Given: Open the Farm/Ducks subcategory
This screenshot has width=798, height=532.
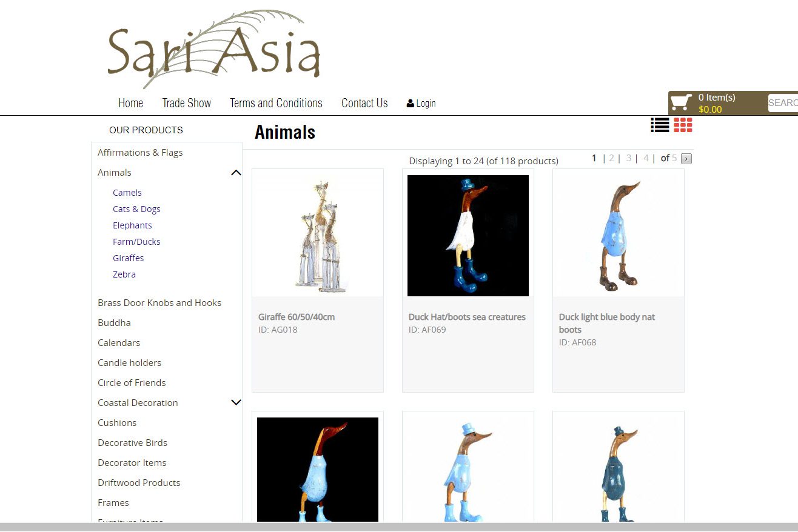Looking at the screenshot, I should click(136, 242).
